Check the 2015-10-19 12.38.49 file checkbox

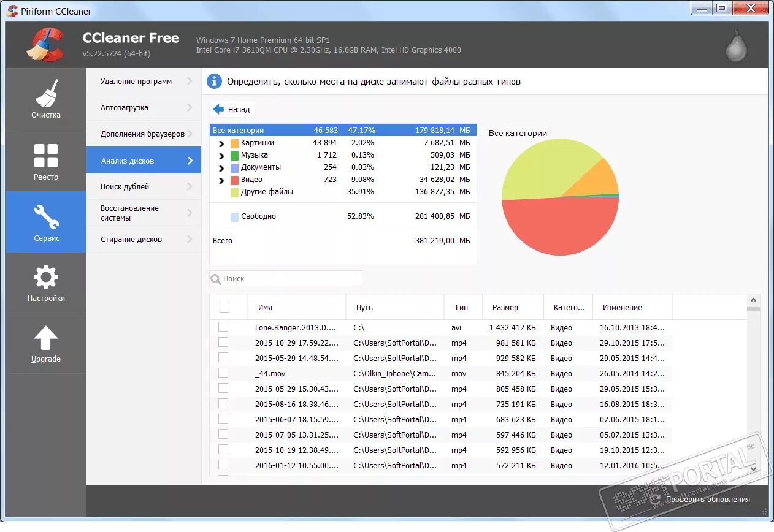click(223, 449)
